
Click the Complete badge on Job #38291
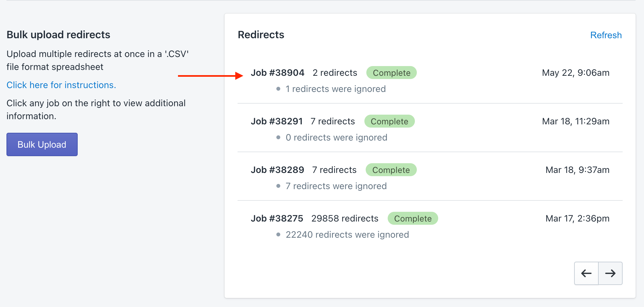pyautogui.click(x=389, y=121)
